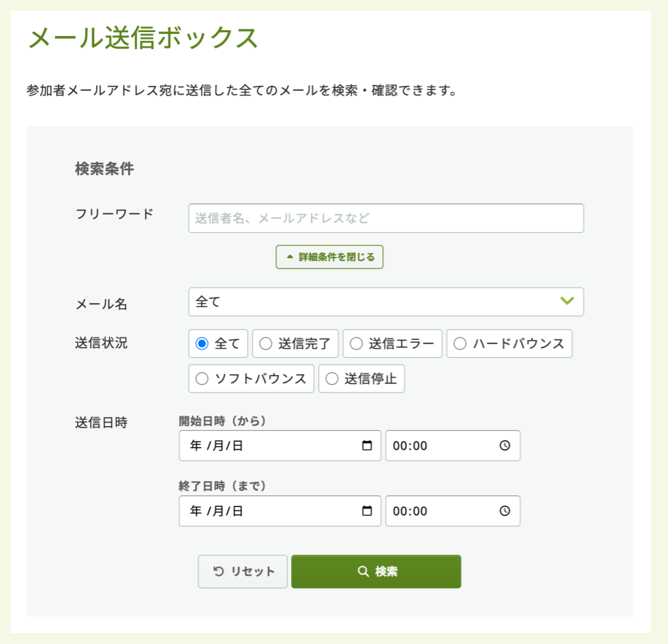This screenshot has width=668, height=644.
Task: Click the magnifier icon on the 検索 button
Action: (x=362, y=572)
